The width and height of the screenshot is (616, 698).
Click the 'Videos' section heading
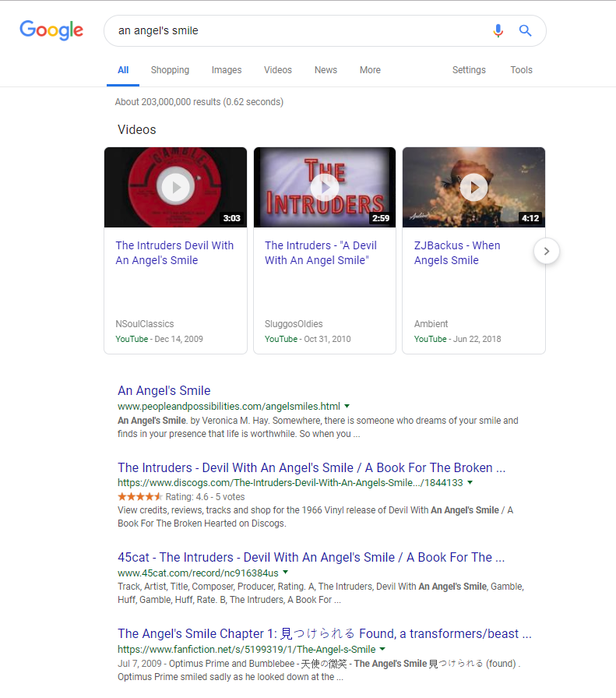tap(136, 129)
